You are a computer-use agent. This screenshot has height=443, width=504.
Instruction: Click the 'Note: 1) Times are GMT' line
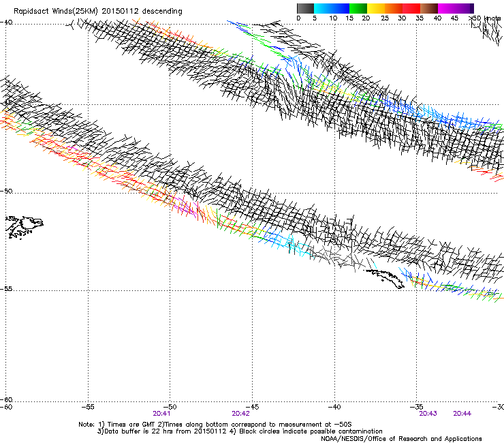[x=215, y=425]
